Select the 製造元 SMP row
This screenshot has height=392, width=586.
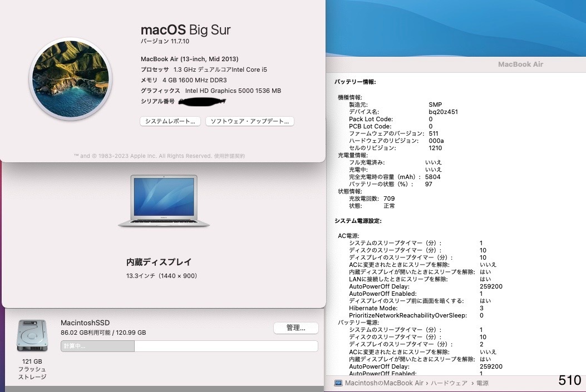[x=396, y=105]
